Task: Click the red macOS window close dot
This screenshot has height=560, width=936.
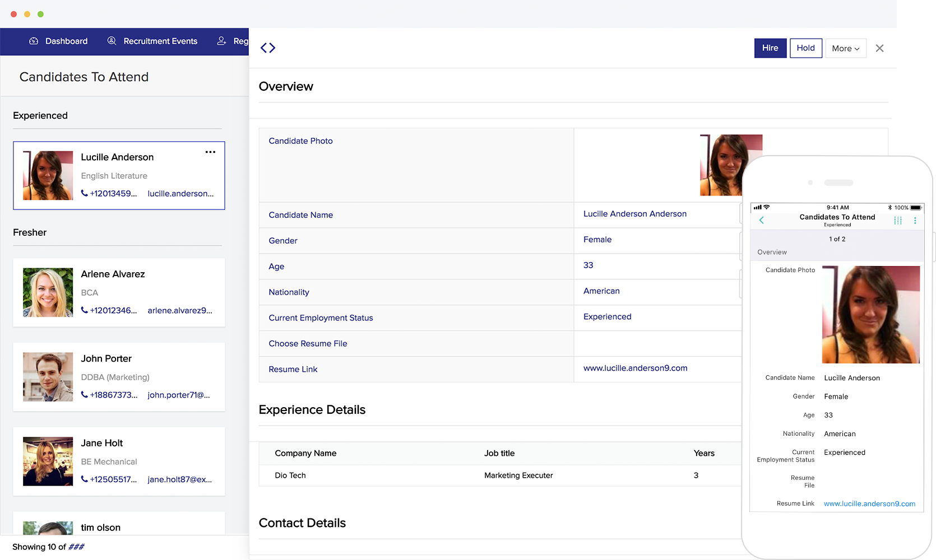Action: coord(13,14)
